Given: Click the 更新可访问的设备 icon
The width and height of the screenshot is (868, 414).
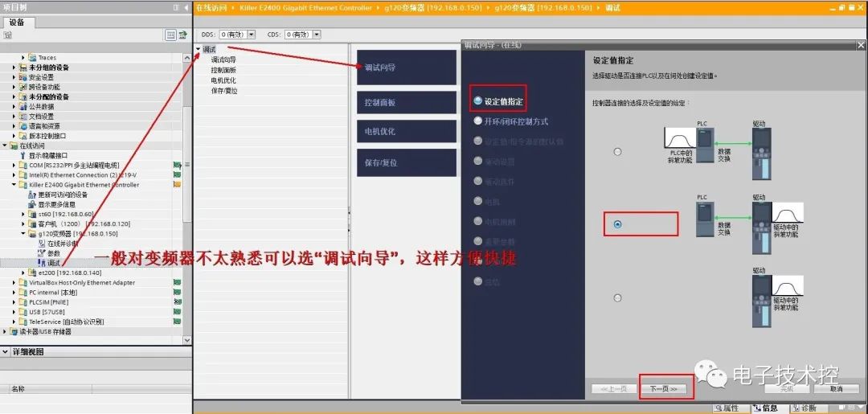Looking at the screenshot, I should pos(32,195).
